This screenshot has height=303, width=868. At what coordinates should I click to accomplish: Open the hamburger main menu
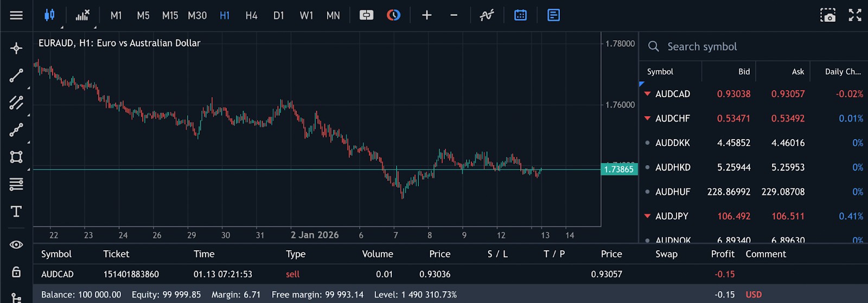[16, 15]
